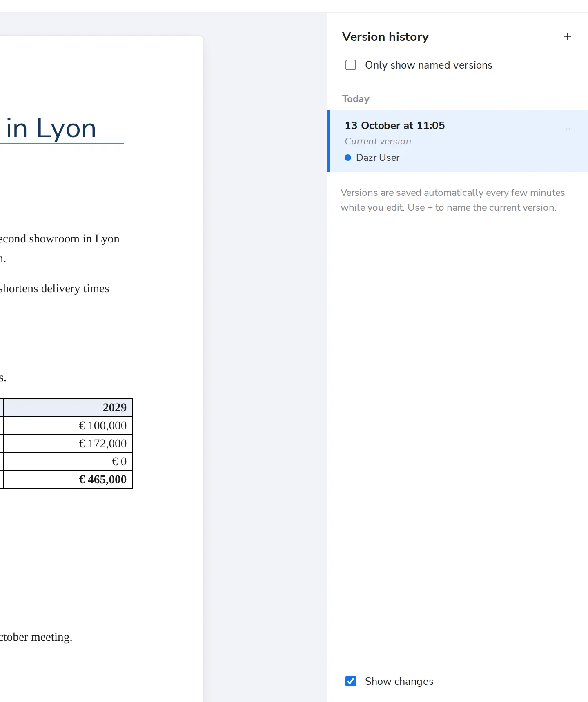Click the 'ctober meeting.' text line
The image size is (588, 702).
pos(36,637)
